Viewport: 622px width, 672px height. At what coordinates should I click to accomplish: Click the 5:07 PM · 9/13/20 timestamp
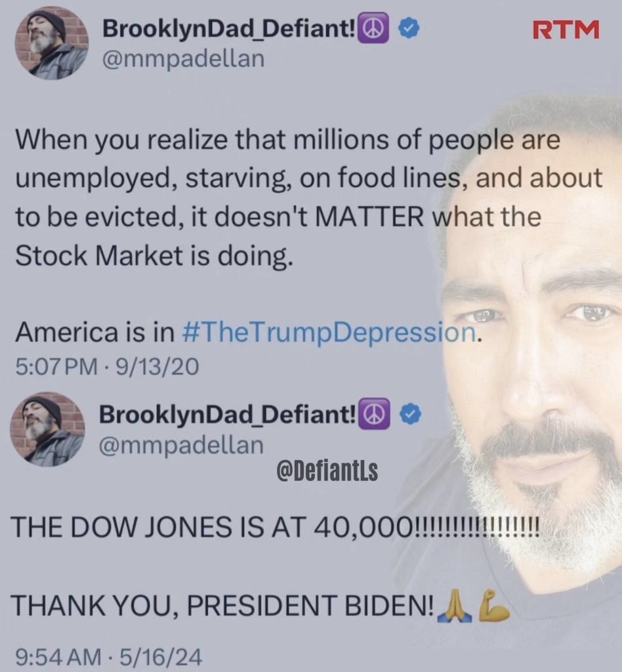(x=107, y=367)
